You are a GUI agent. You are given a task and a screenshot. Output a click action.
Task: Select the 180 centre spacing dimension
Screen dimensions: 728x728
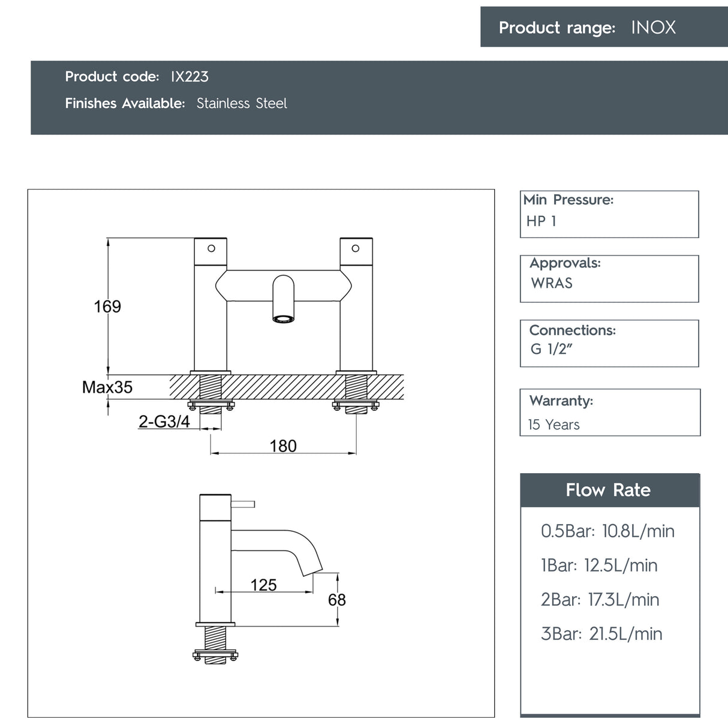tap(283, 446)
